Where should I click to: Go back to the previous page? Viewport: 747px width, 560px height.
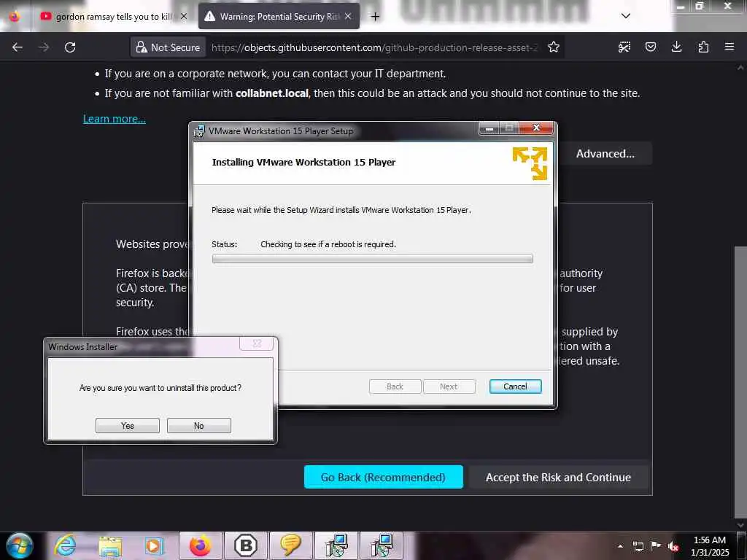pyautogui.click(x=18, y=47)
